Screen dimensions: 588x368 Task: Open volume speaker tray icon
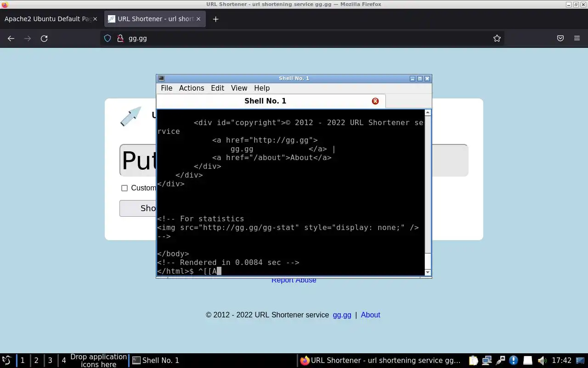tap(542, 361)
